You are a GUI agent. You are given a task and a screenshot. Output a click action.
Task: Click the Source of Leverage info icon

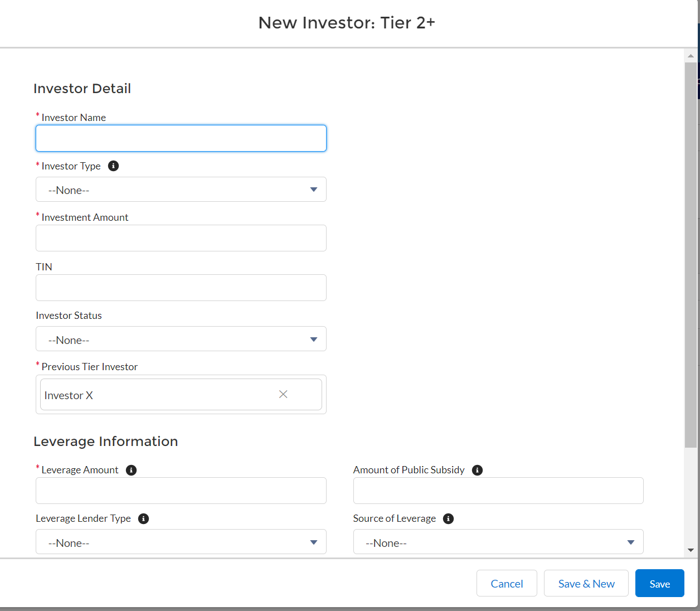click(448, 518)
